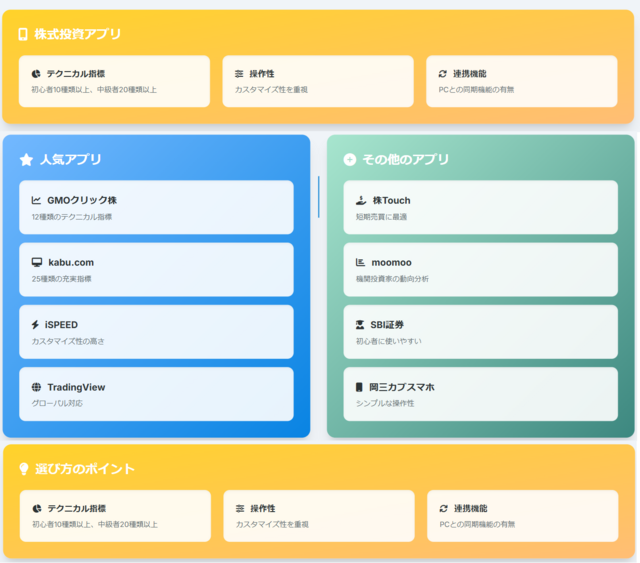Click the text 25種類の充実指標
The width and height of the screenshot is (640, 563).
[x=62, y=279]
